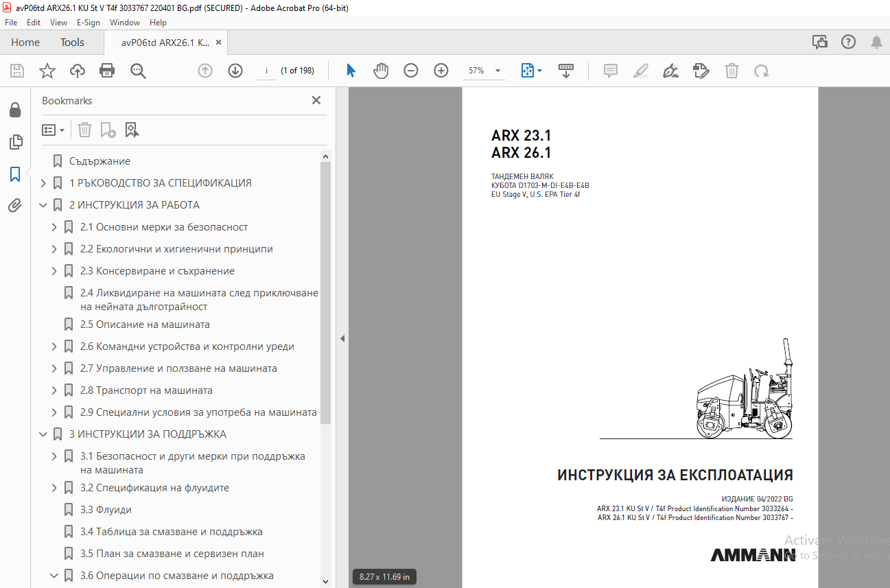This screenshot has width=890, height=588.
Task: Open the View menu
Action: 58,22
